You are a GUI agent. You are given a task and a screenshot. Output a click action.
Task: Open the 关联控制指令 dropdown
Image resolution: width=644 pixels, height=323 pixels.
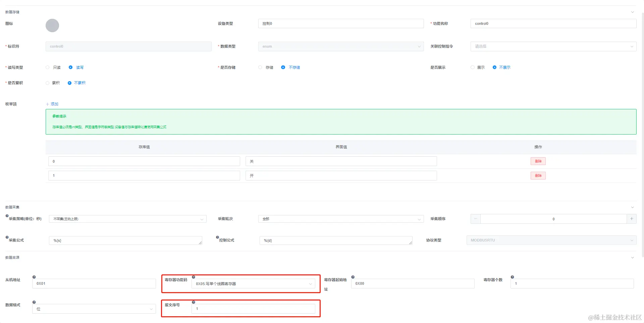pos(553,46)
